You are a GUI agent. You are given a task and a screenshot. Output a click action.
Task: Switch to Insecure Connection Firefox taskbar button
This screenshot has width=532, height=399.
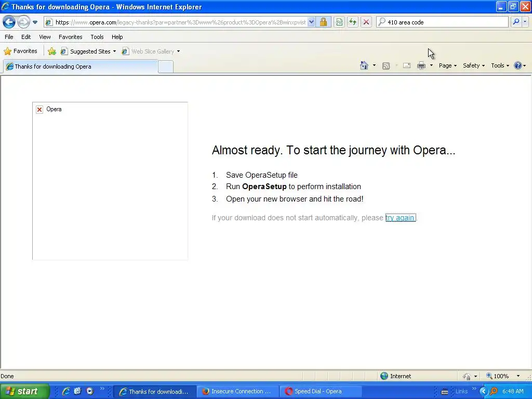click(237, 392)
